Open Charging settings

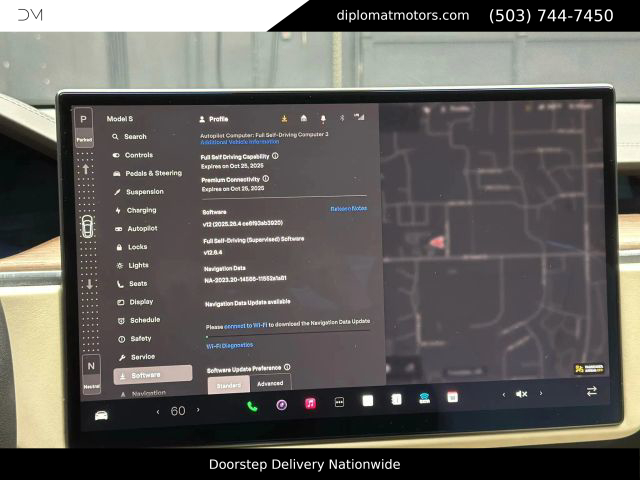point(136,210)
